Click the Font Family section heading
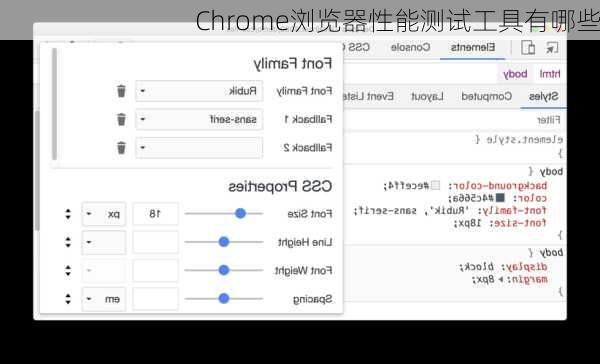This screenshot has height=364, width=600. (293, 64)
